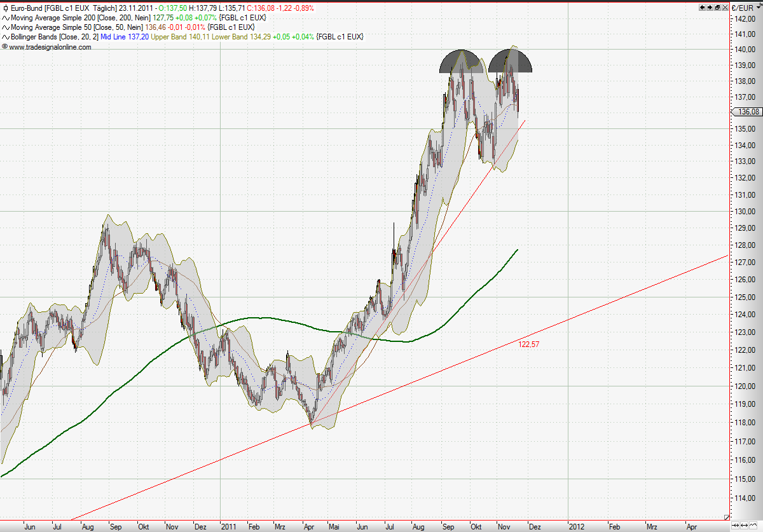Toggle the restore chart window icon
The height and width of the screenshot is (532, 763).
[718, 7]
